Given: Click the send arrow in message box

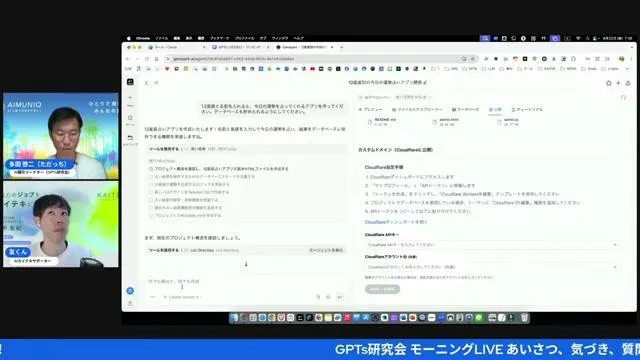Looking at the screenshot, I should pyautogui.click(x=340, y=297).
